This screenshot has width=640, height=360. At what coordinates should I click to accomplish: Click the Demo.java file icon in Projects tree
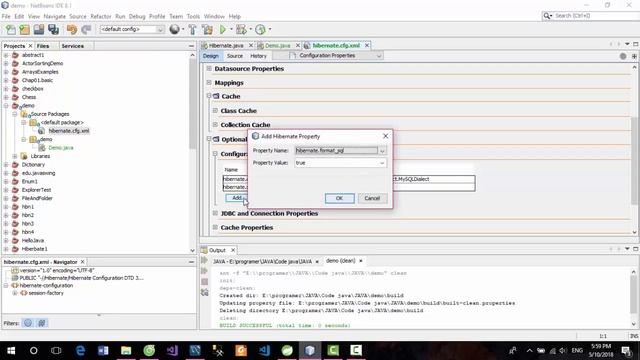(42, 148)
